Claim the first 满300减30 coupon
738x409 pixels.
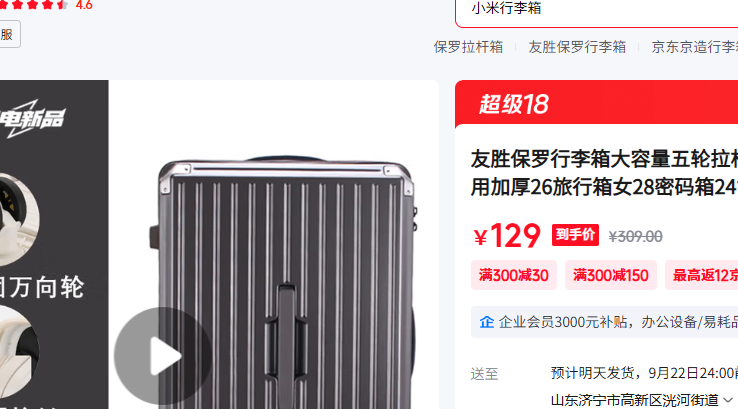[513, 275]
